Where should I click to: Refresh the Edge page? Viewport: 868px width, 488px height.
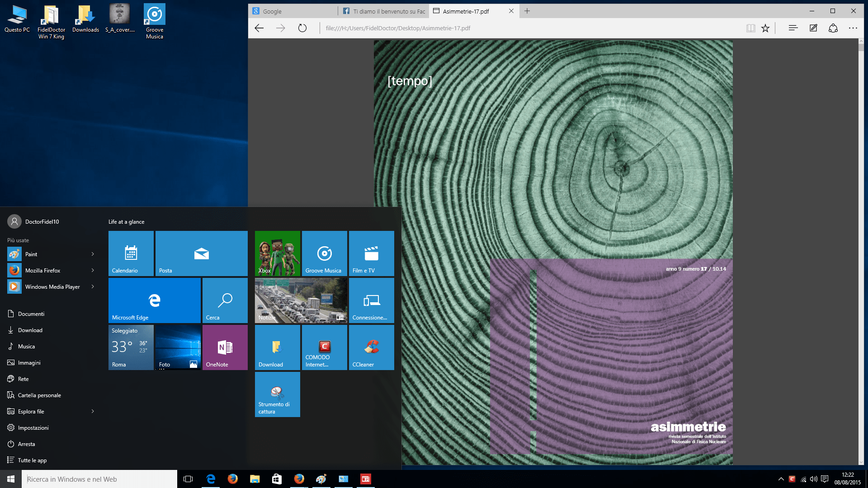[302, 28]
